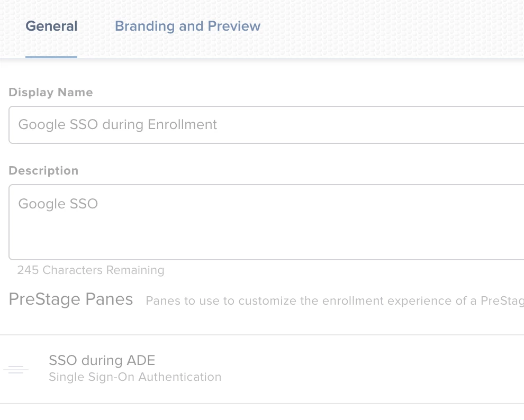Viewport: 524px width, 420px height.
Task: Click the word ADE in pane row
Action: click(141, 361)
